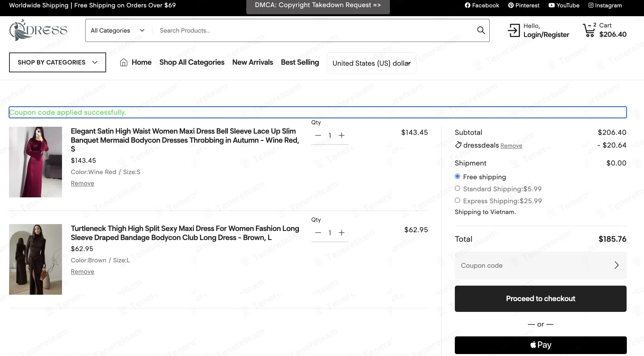644x356 pixels.
Task: Select Express Shipping $25.99 option
Action: click(x=457, y=200)
